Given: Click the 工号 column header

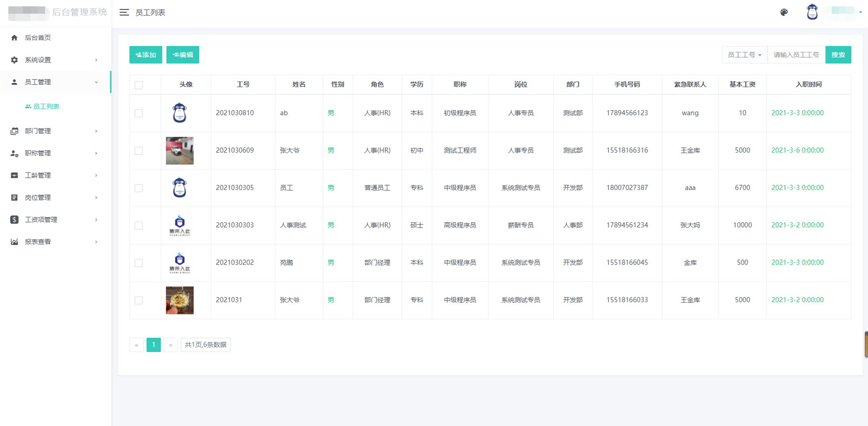Looking at the screenshot, I should (243, 84).
